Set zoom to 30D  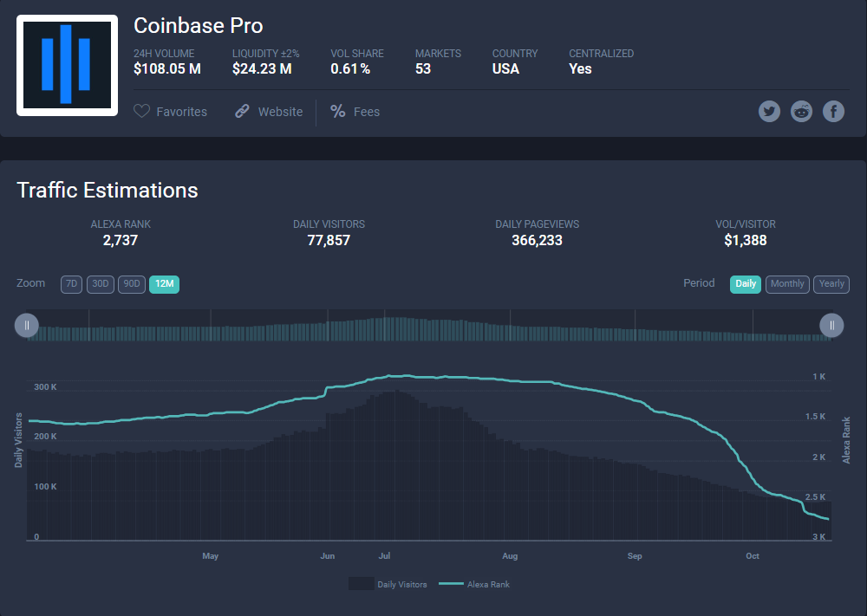click(x=101, y=284)
